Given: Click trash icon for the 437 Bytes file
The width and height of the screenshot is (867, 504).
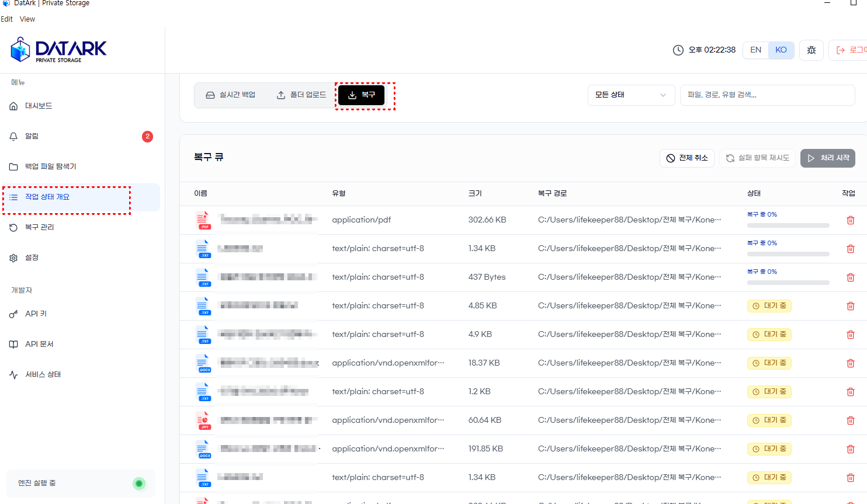Looking at the screenshot, I should pos(851,277).
